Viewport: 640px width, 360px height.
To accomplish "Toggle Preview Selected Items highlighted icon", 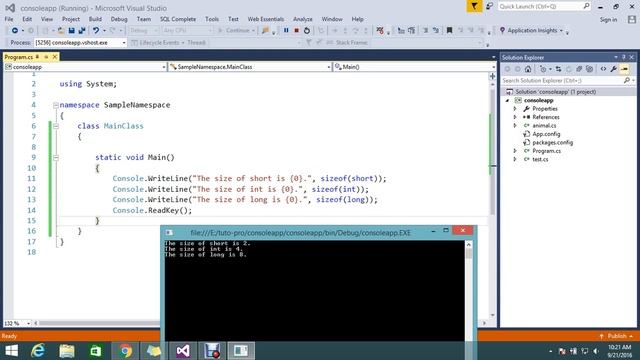I will 624,69.
